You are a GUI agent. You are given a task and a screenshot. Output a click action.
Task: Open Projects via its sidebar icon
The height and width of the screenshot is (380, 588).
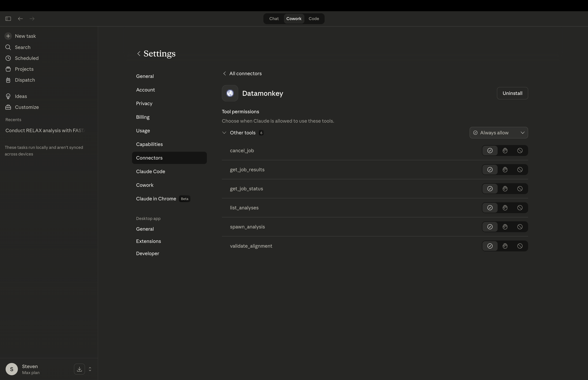(8, 69)
